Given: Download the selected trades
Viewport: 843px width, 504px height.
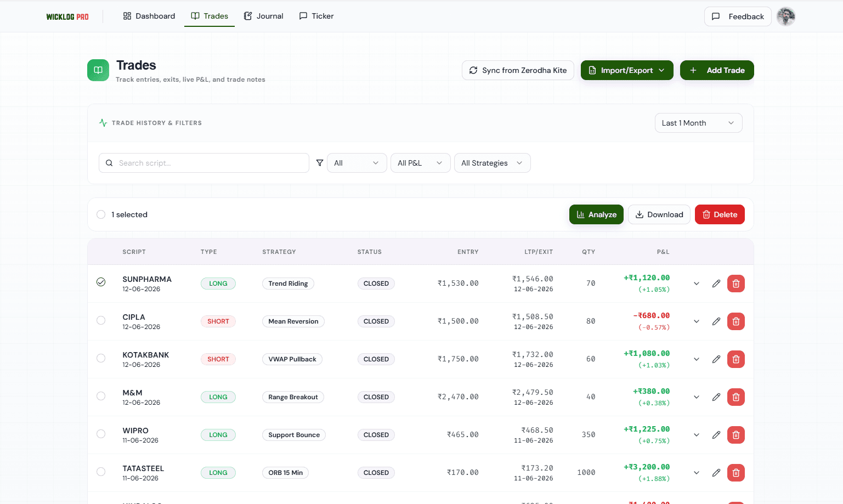Looking at the screenshot, I should (659, 214).
